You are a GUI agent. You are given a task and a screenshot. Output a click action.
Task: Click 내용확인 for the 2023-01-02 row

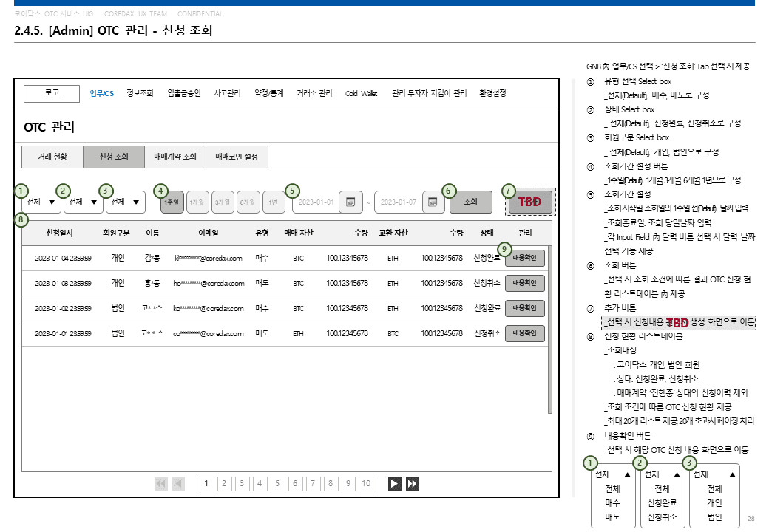pos(525,307)
